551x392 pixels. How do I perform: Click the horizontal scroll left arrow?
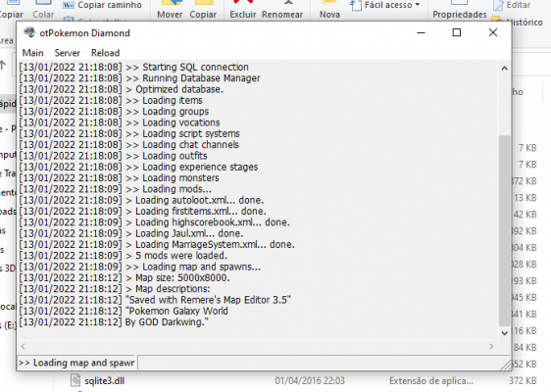24,347
